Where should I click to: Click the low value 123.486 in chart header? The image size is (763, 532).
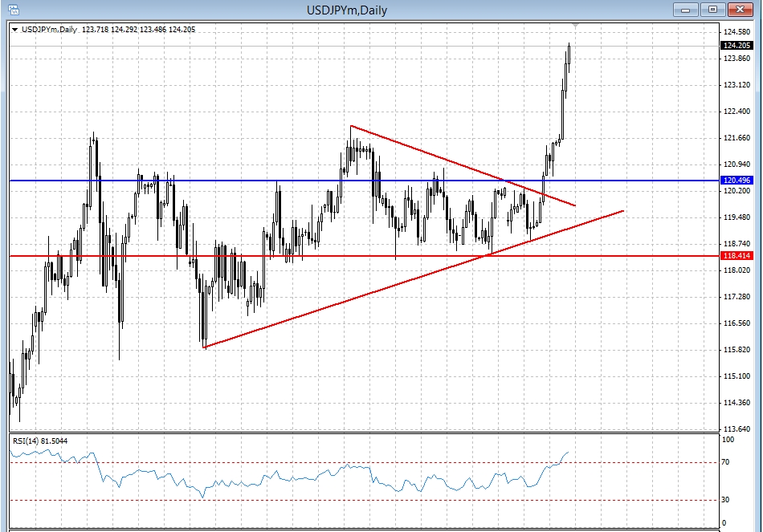153,30
